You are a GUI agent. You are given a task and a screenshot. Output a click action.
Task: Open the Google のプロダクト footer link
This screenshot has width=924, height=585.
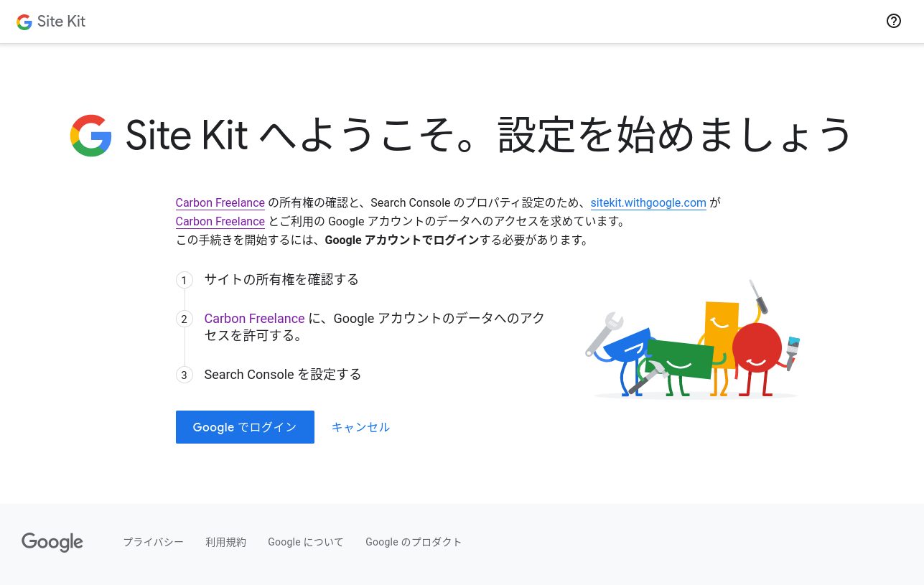(414, 542)
